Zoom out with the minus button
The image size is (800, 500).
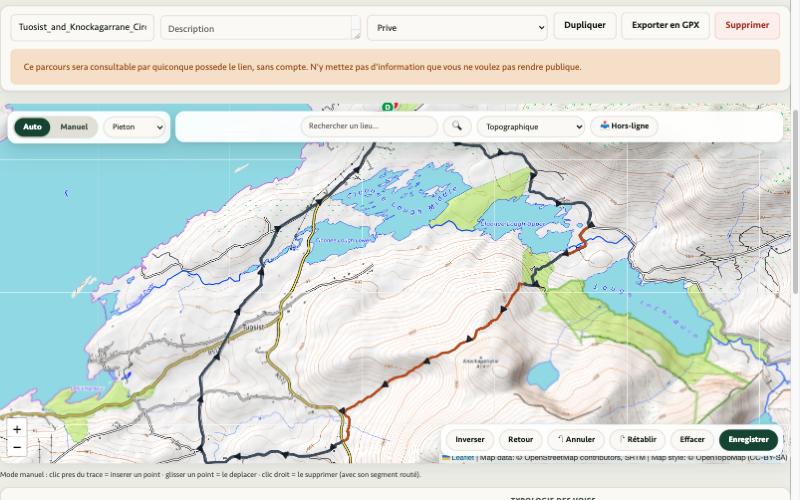click(x=17, y=447)
